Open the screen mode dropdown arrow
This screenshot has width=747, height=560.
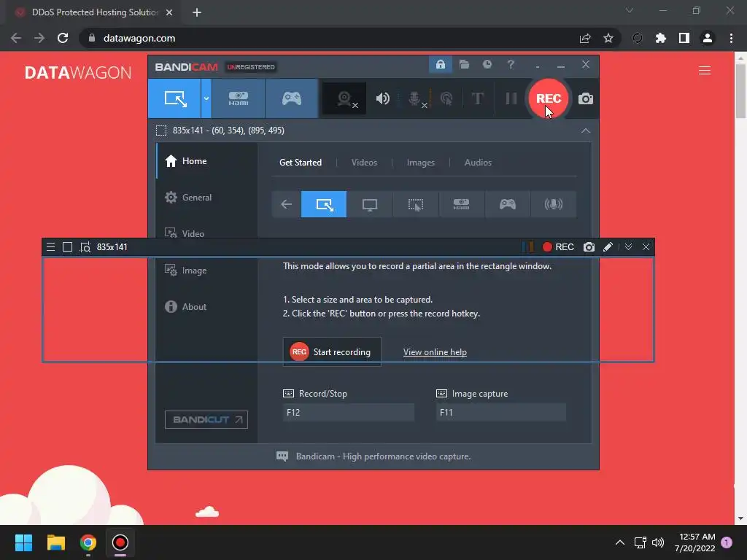coord(206,98)
